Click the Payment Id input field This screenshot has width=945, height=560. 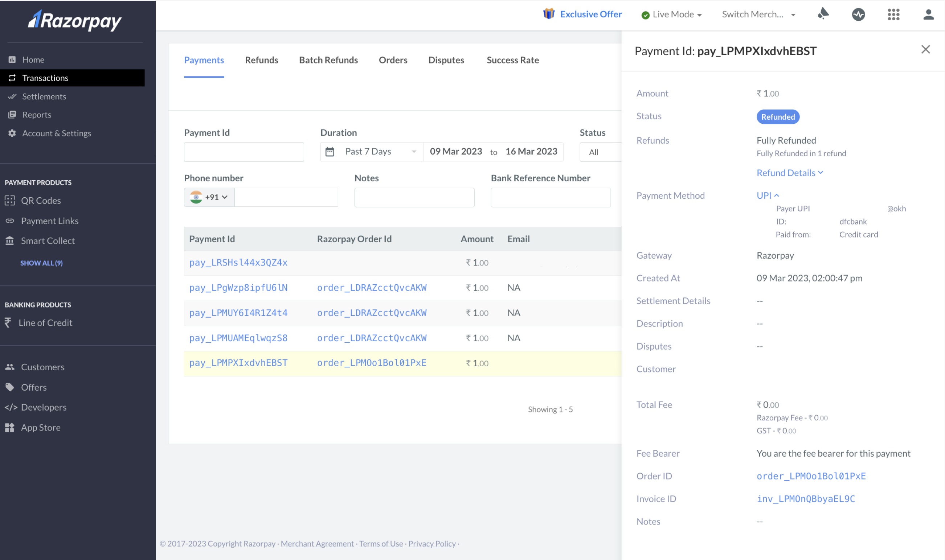coord(244,152)
